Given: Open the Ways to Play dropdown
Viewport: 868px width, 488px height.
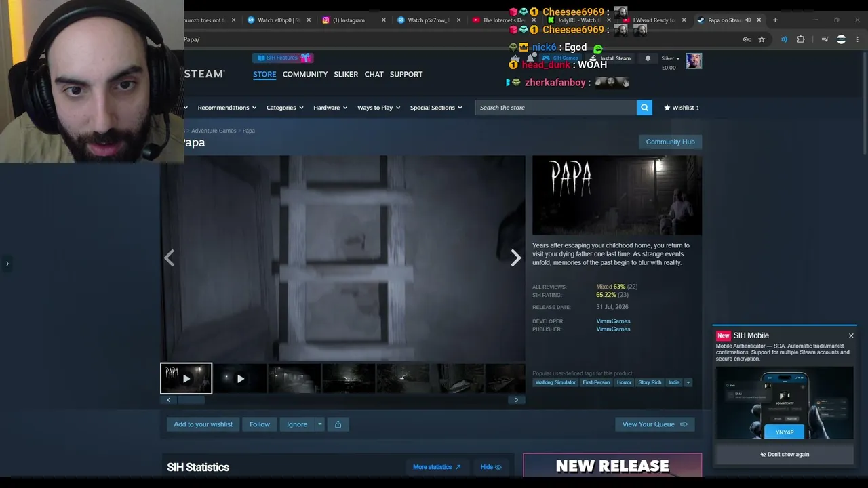Looking at the screenshot, I should coord(379,108).
